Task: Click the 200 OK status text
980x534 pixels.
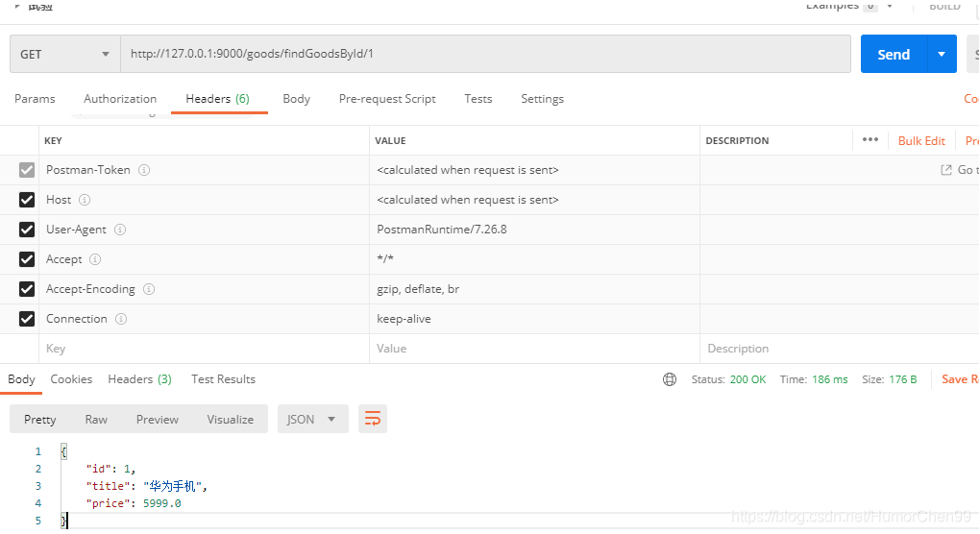Action: (x=747, y=379)
